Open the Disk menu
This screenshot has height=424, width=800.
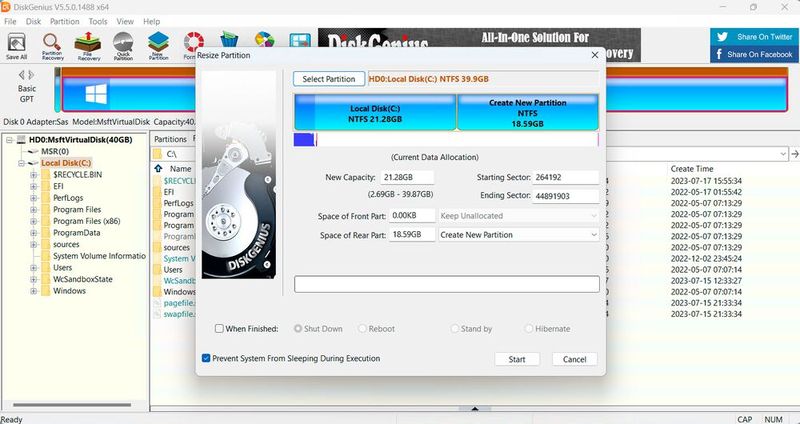[x=33, y=21]
